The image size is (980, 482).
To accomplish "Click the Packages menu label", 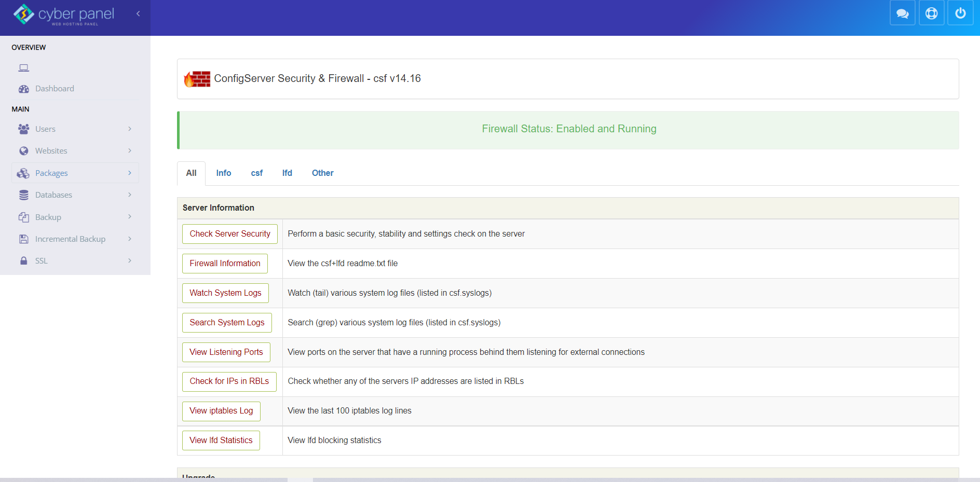I will point(51,173).
